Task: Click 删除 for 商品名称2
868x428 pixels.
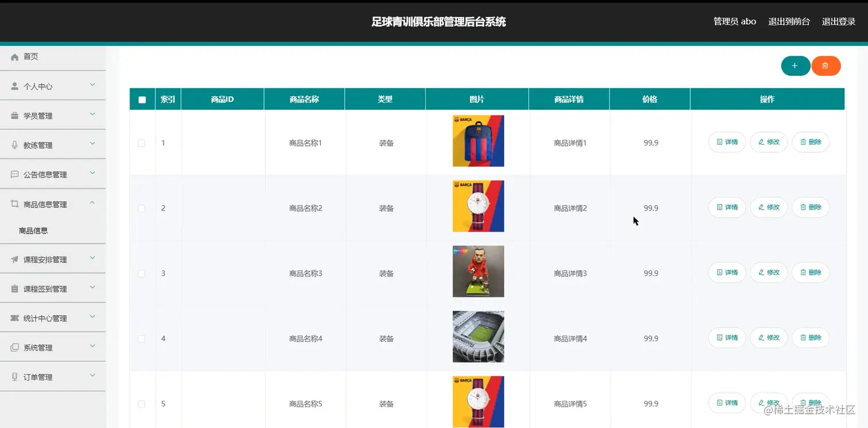Action: [x=811, y=207]
